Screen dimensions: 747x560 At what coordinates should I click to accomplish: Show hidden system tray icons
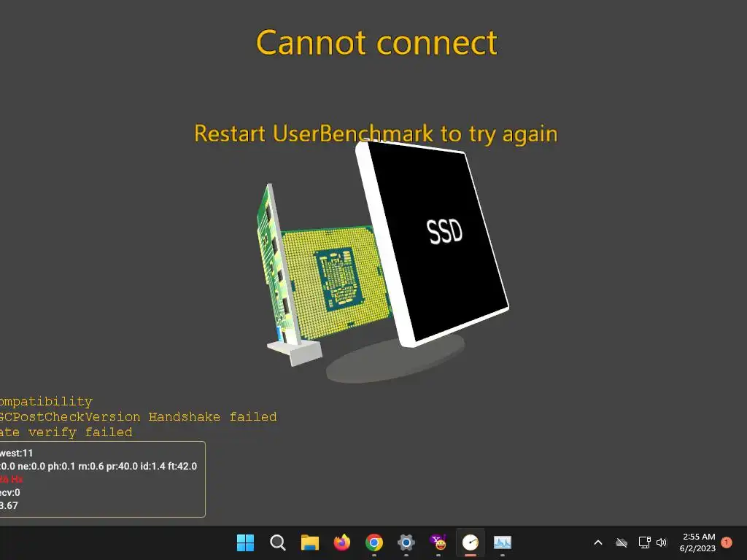598,542
